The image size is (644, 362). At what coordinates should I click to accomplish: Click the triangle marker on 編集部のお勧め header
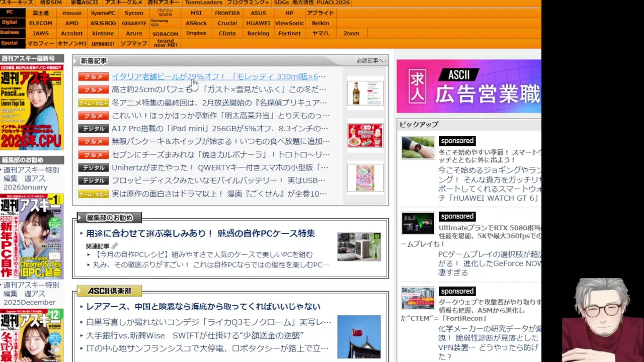[x=80, y=218]
